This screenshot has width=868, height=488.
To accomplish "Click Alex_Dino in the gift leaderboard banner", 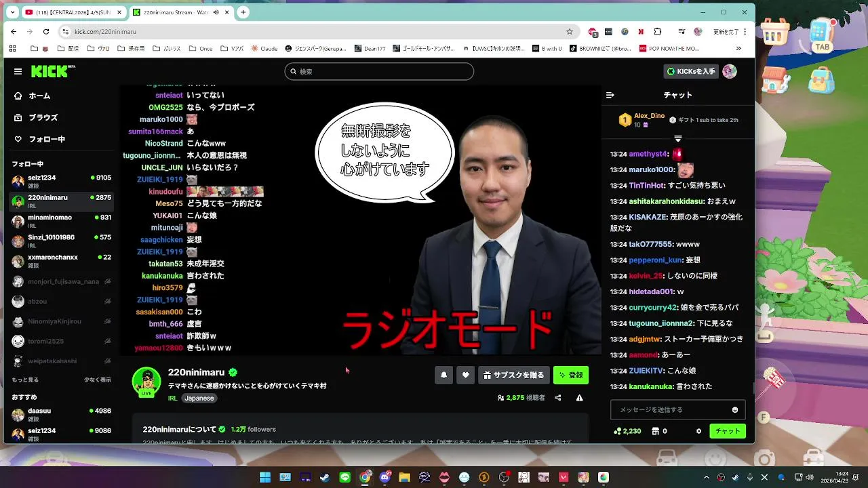I will click(x=649, y=116).
